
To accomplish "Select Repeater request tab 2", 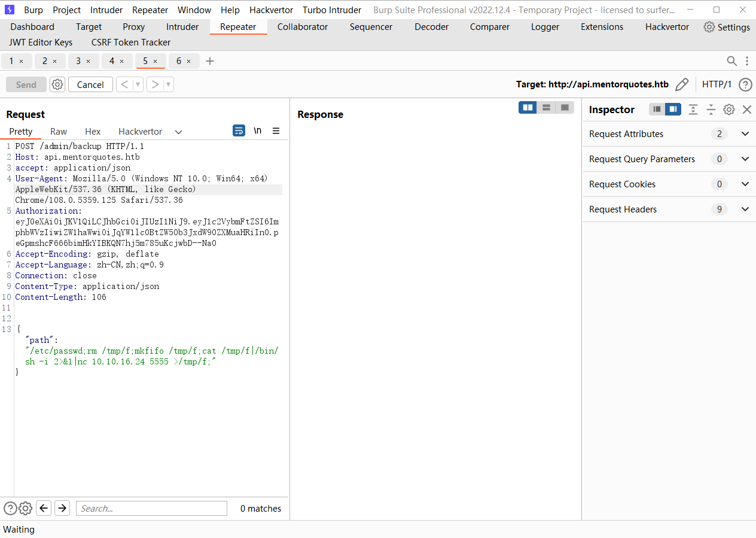I will click(45, 61).
